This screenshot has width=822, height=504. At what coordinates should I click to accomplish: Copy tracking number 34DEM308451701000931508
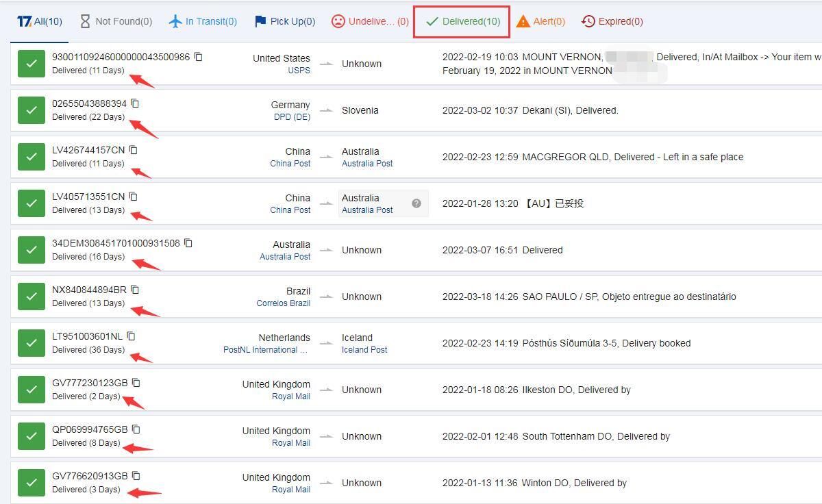click(188, 243)
